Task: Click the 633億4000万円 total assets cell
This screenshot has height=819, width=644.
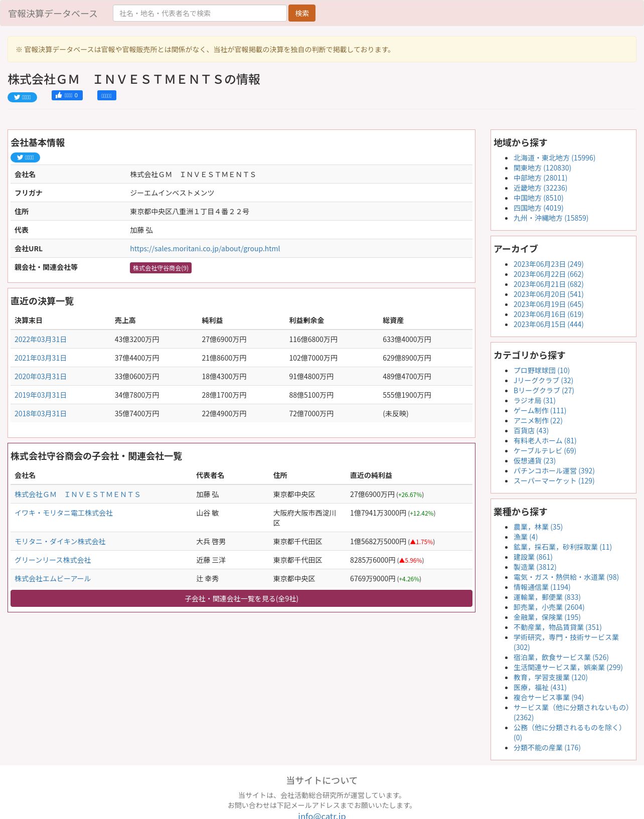Action: coord(407,340)
